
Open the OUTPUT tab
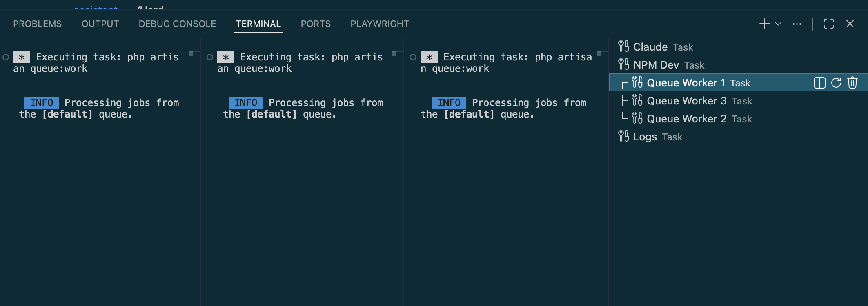click(x=100, y=24)
